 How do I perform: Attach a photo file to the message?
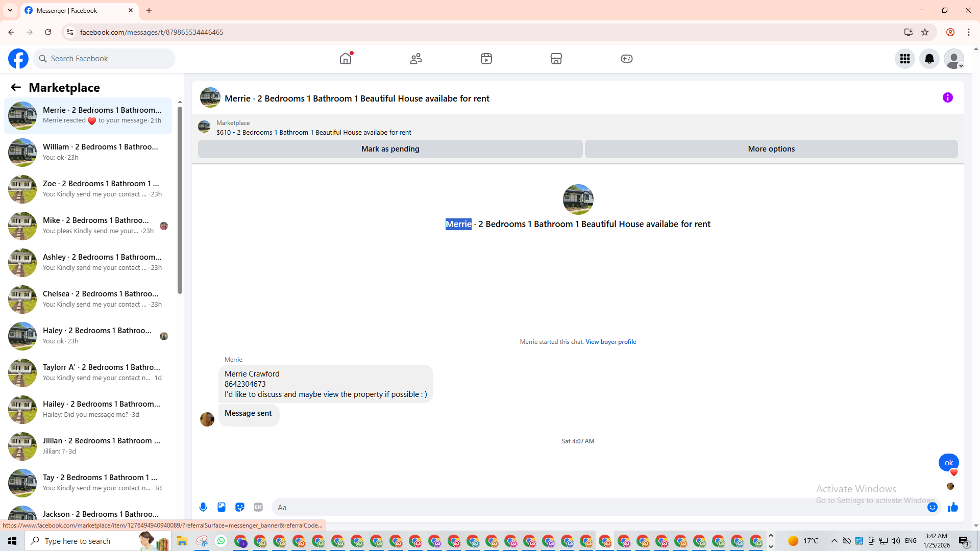pos(222,507)
